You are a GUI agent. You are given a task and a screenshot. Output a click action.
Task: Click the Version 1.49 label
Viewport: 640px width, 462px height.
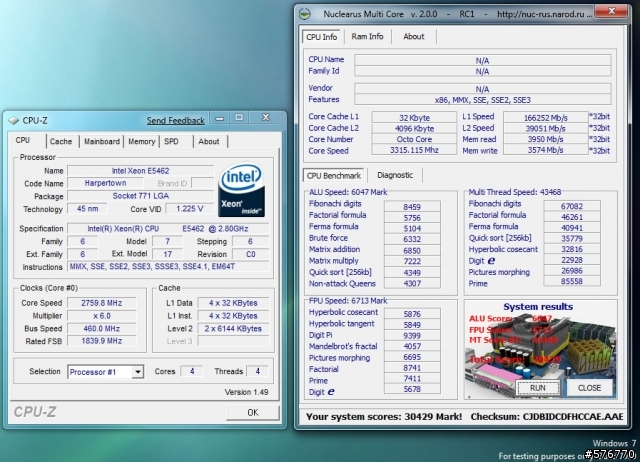246,392
